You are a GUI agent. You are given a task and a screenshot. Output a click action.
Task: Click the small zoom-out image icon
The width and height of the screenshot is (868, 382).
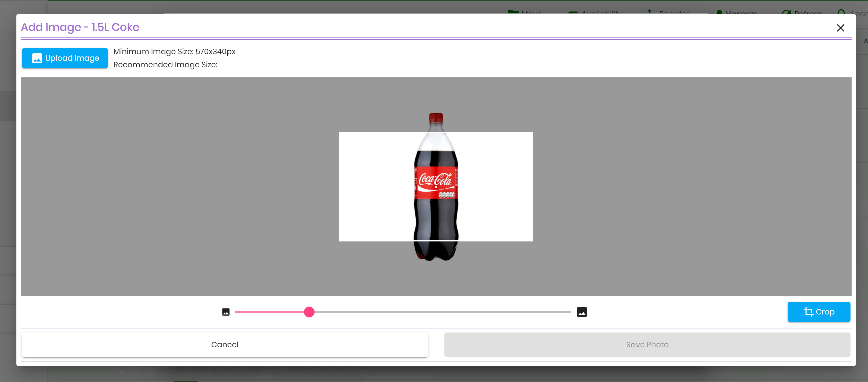coord(226,312)
